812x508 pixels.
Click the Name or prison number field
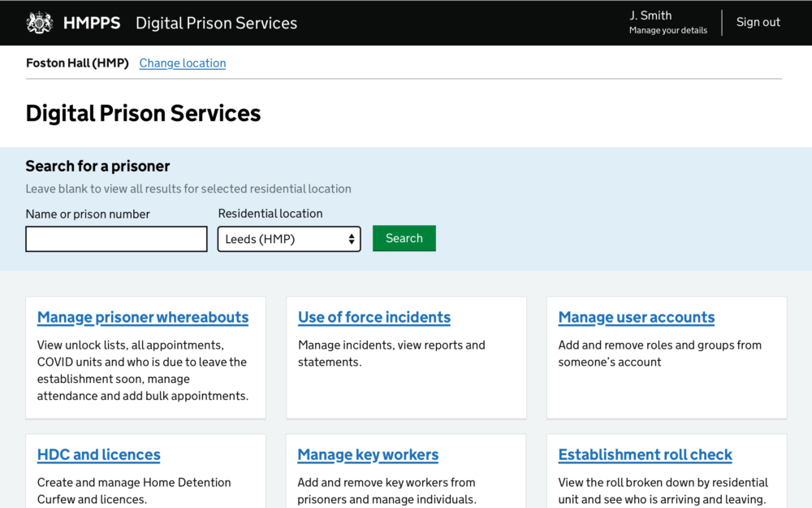(x=116, y=238)
